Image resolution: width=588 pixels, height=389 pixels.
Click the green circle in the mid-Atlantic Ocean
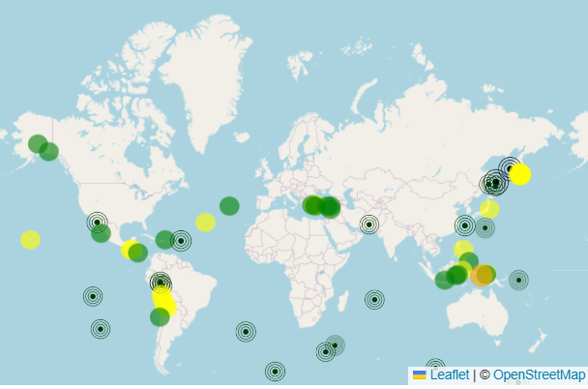[x=229, y=205]
